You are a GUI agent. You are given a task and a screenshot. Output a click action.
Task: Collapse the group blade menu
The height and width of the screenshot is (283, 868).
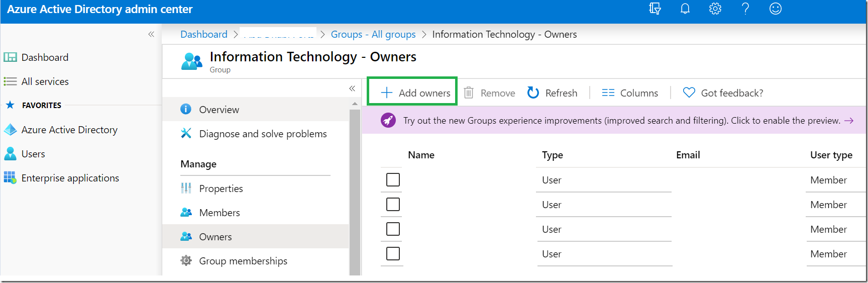352,88
